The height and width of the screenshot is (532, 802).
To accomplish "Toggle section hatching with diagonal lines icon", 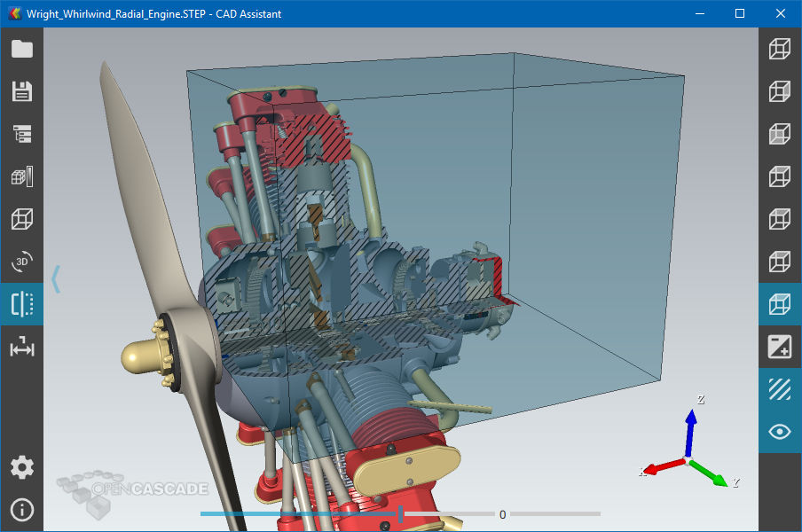I will click(780, 389).
